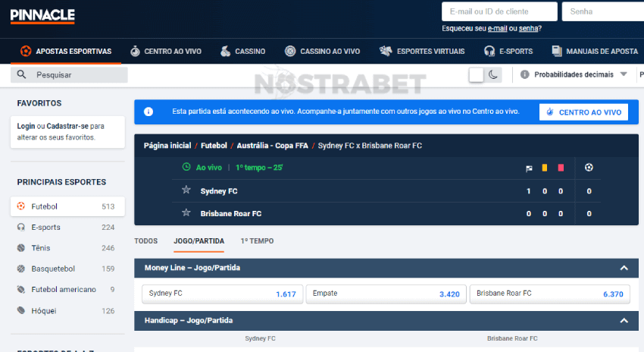Click the moon dark mode icon

pyautogui.click(x=493, y=74)
